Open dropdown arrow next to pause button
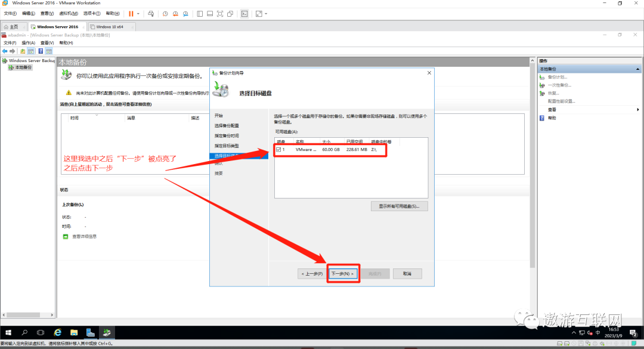 (x=138, y=14)
